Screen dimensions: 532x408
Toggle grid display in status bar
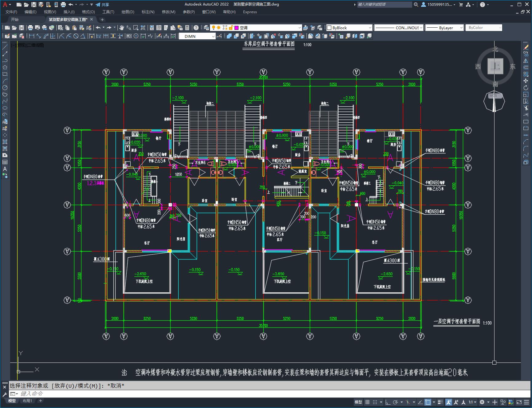point(367,402)
